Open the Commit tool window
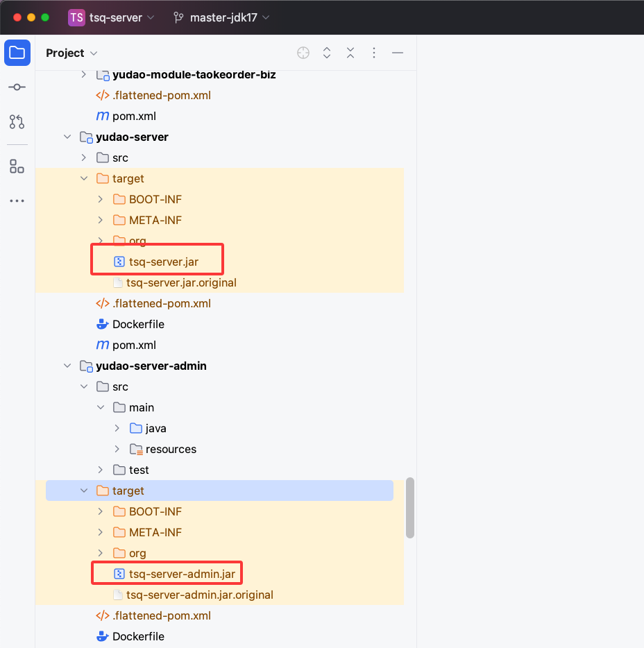Image resolution: width=644 pixels, height=648 pixels. (17, 87)
